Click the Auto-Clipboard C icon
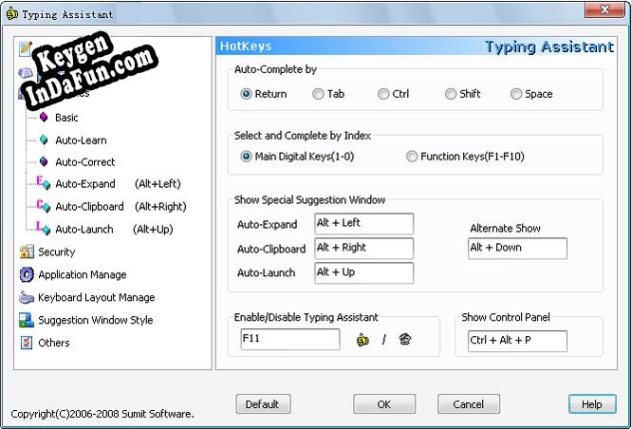Screen dimensions: 631x429 click(43, 206)
